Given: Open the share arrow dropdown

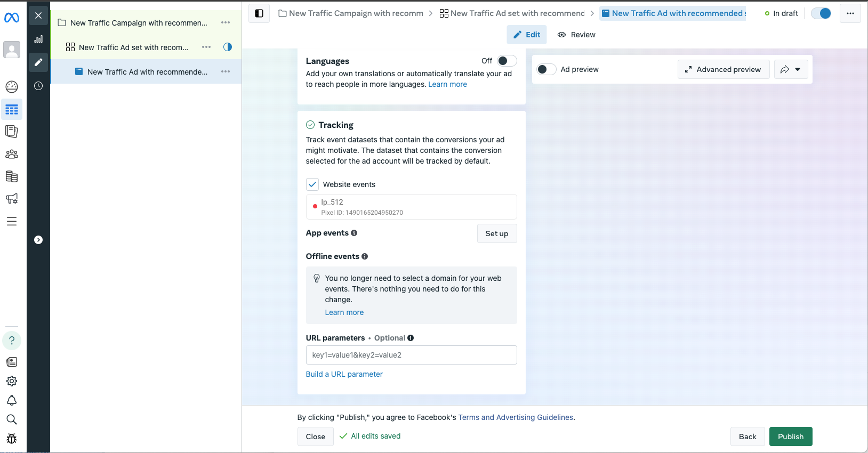Looking at the screenshot, I should pyautogui.click(x=791, y=69).
